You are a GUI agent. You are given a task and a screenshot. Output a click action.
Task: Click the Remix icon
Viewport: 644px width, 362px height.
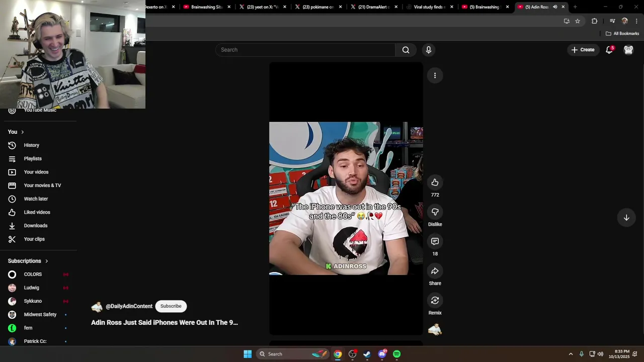pos(435,301)
